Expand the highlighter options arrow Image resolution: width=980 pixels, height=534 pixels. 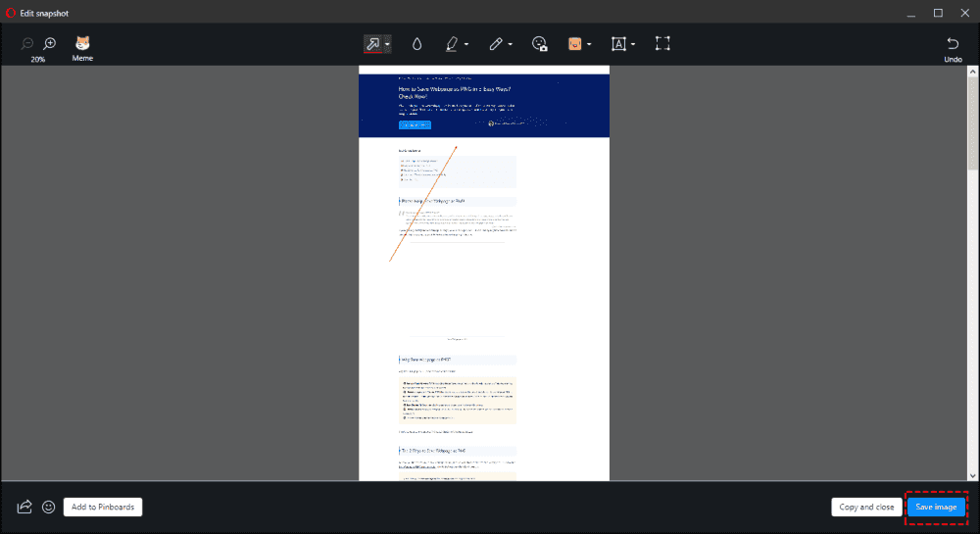(x=466, y=44)
